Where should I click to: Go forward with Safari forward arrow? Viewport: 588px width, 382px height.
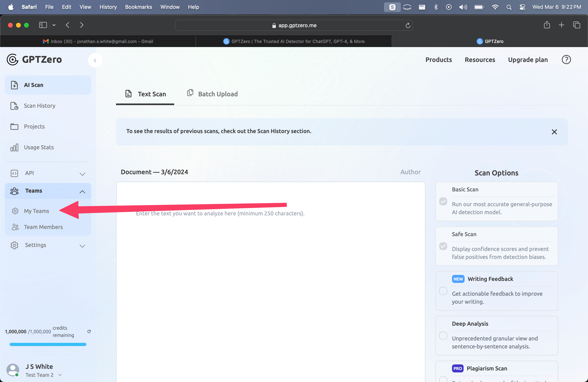(82, 25)
